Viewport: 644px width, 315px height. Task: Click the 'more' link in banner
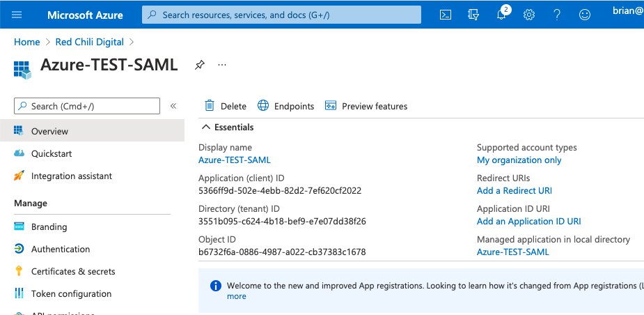237,296
